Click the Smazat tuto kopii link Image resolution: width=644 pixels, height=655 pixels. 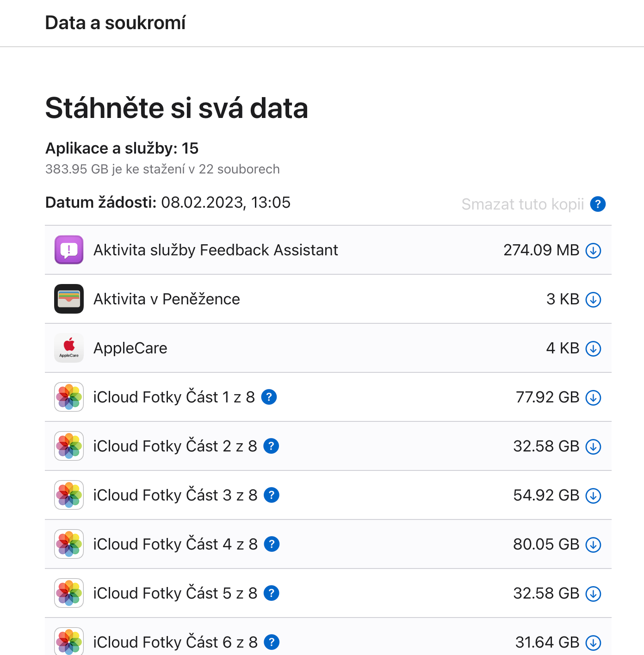click(522, 204)
